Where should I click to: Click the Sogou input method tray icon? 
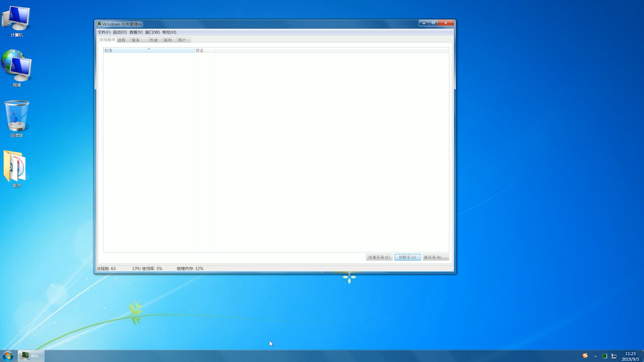(x=585, y=356)
